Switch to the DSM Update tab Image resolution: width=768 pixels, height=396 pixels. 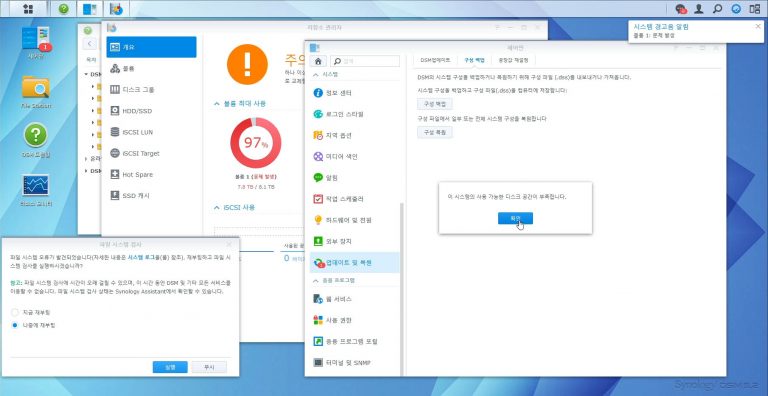[x=435, y=60]
